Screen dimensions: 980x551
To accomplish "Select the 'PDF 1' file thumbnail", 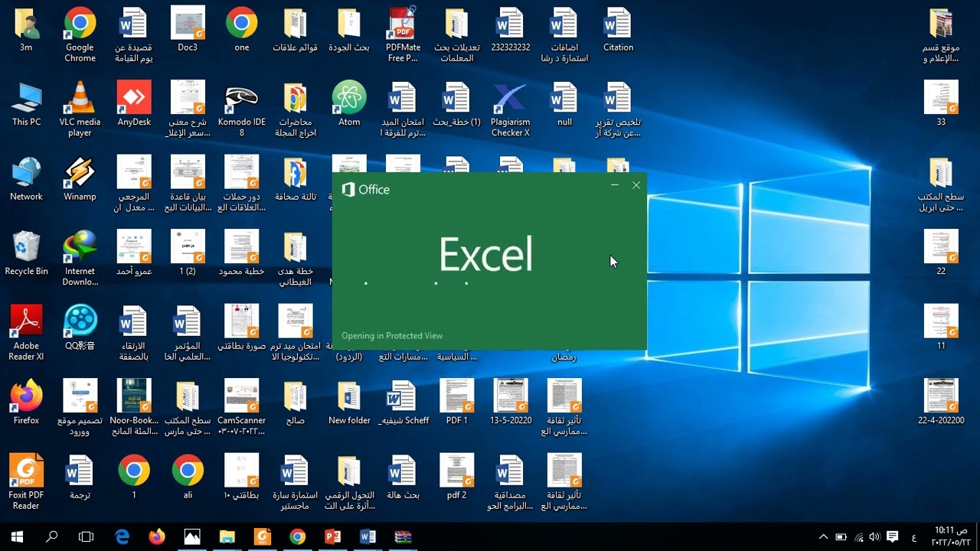I will [x=457, y=402].
